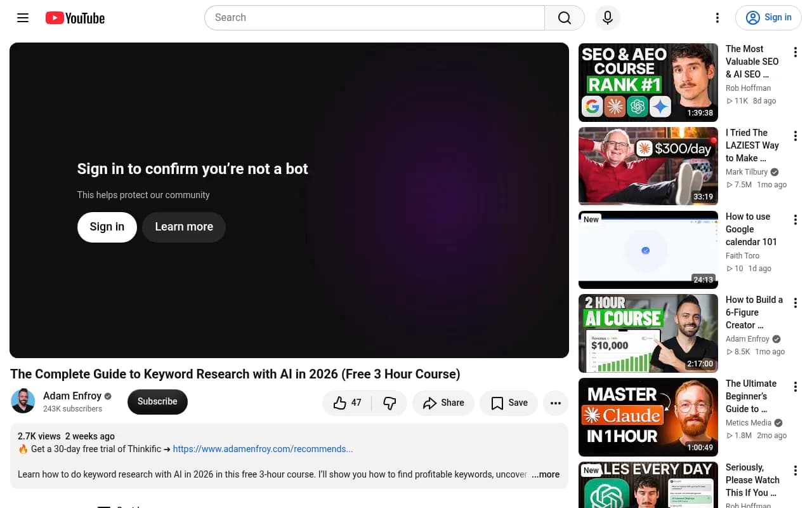812x508 pixels.
Task: Open Adam Enfroy channel name below title
Action: coord(72,396)
